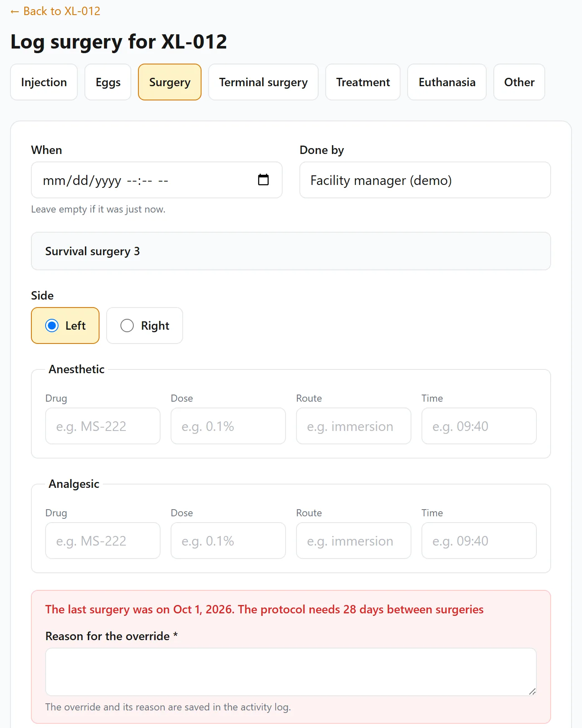Switch to the Eggs tab

point(108,82)
